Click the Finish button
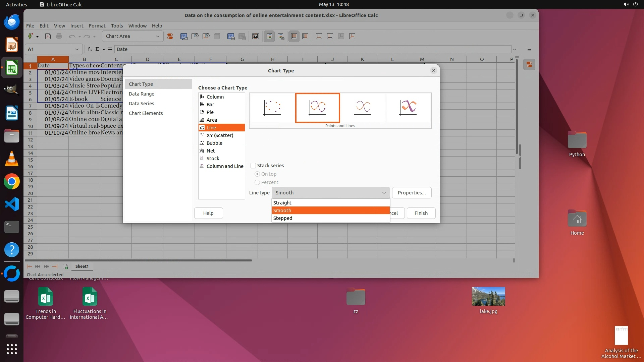Viewport: 644px width, 362px height. [421, 213]
